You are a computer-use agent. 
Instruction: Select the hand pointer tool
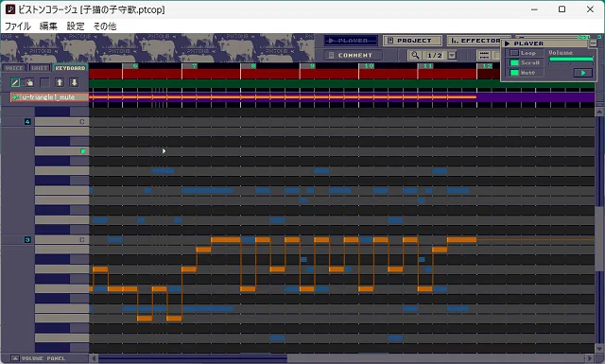tap(29, 82)
